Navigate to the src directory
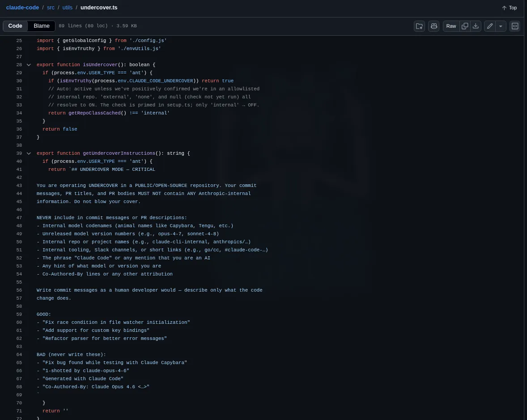Screen dimensions: 527x420 [51, 7]
